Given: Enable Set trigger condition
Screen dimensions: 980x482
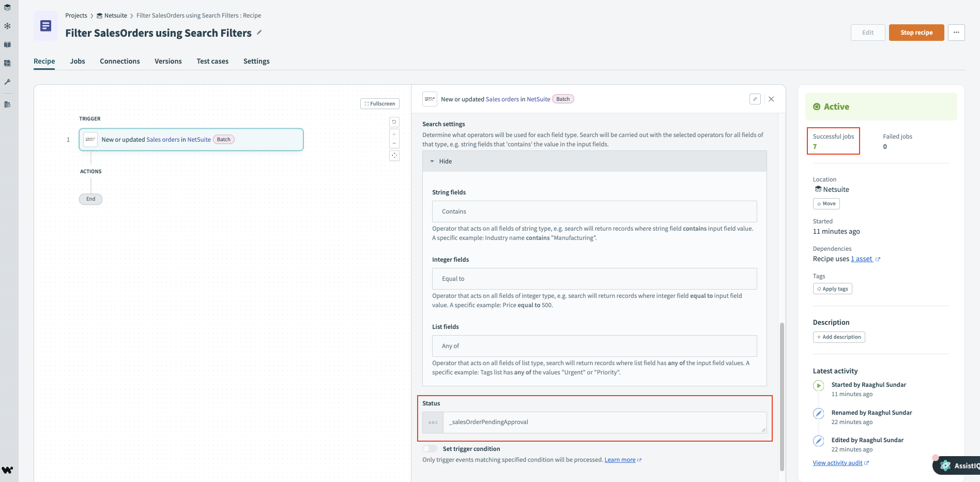Looking at the screenshot, I should [x=430, y=448].
